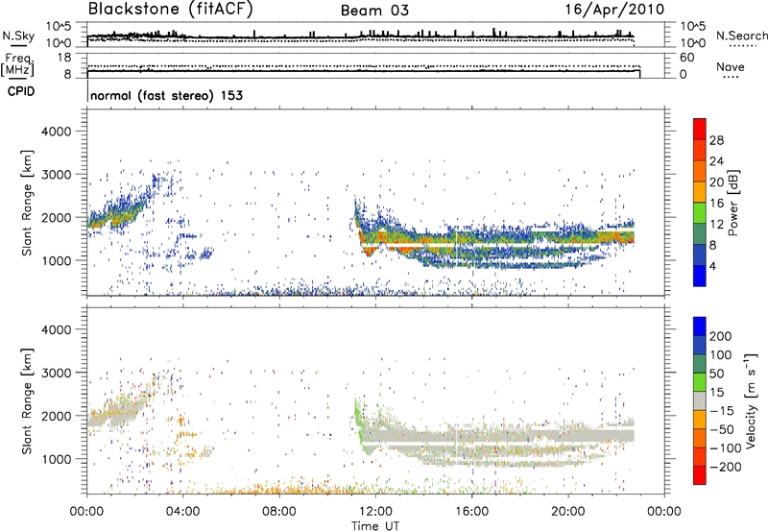The width and height of the screenshot is (768, 532).
Task: Click the '24' tick on power scale
Action: click(x=716, y=161)
